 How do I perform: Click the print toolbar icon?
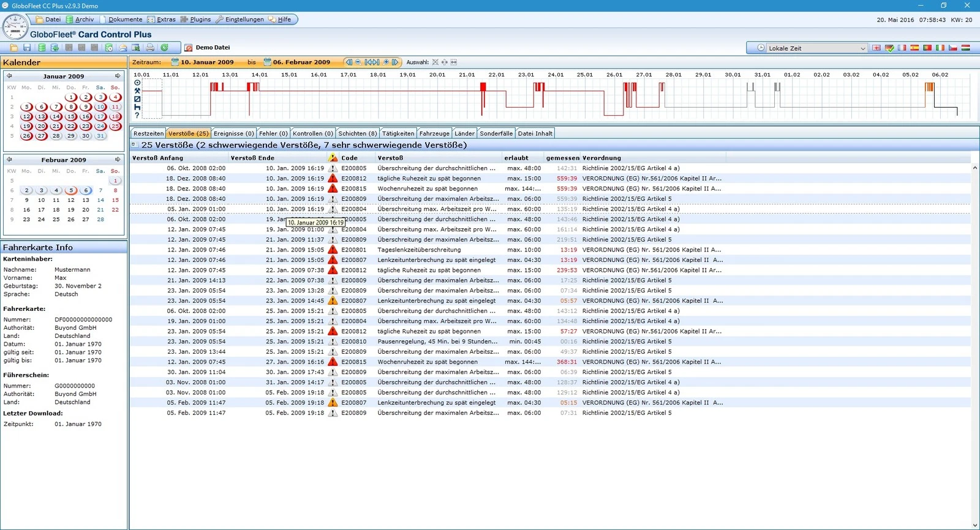click(150, 47)
